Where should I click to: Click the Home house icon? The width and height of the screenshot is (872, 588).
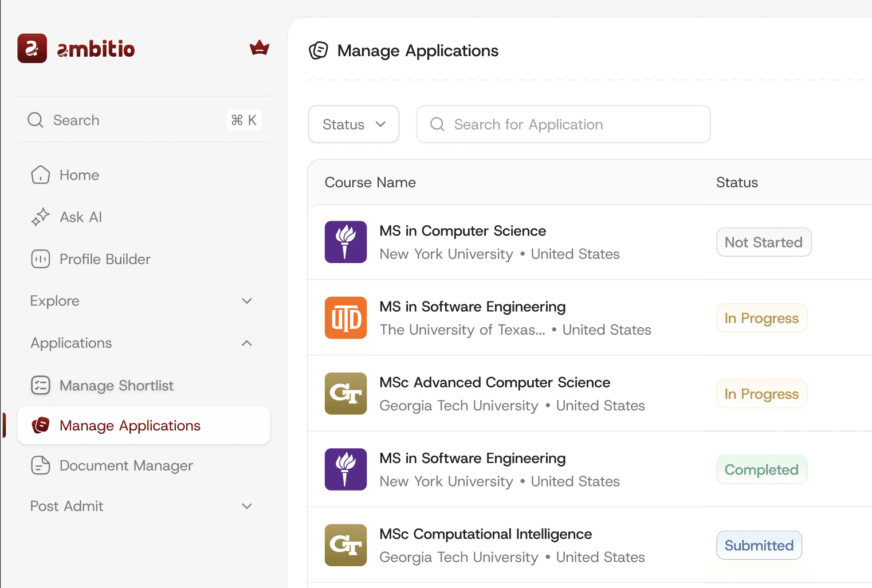(40, 175)
